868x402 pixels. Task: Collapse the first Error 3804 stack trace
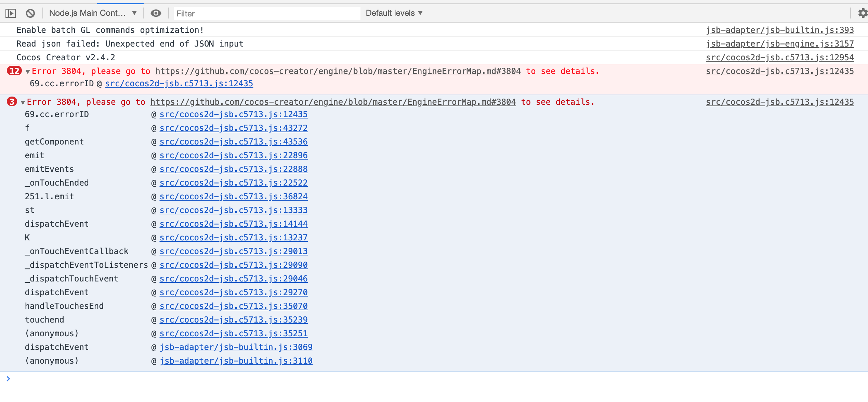pyautogui.click(x=28, y=72)
